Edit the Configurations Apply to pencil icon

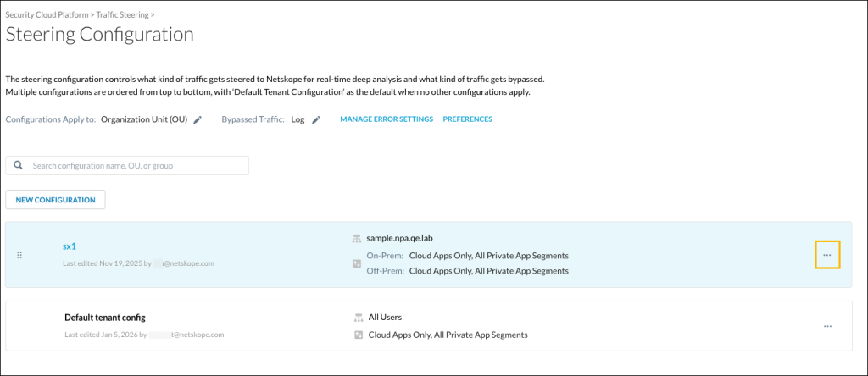(198, 119)
